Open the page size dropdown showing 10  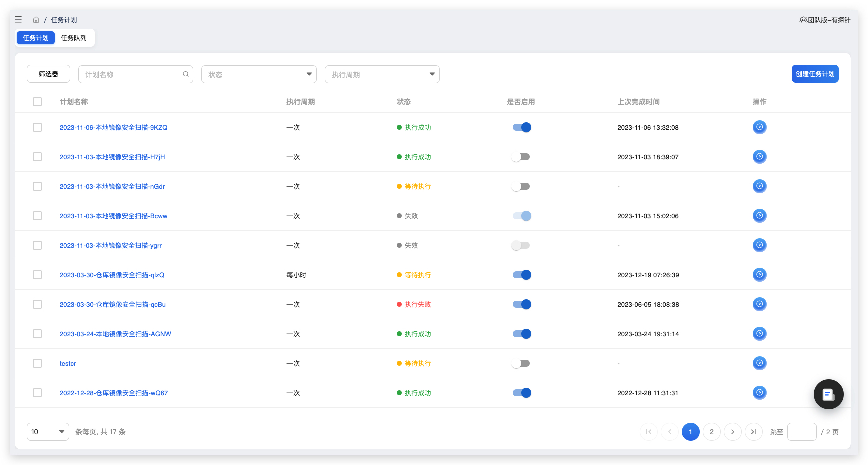tap(48, 432)
